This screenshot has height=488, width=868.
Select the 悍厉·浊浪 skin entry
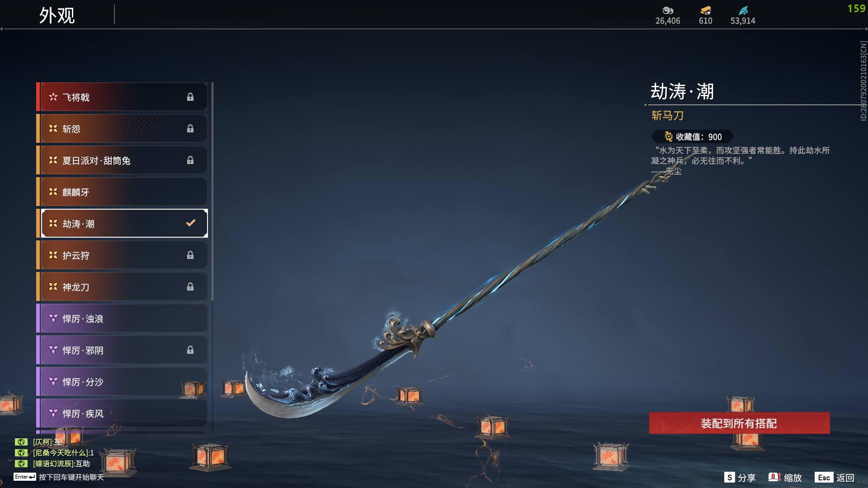(x=122, y=319)
